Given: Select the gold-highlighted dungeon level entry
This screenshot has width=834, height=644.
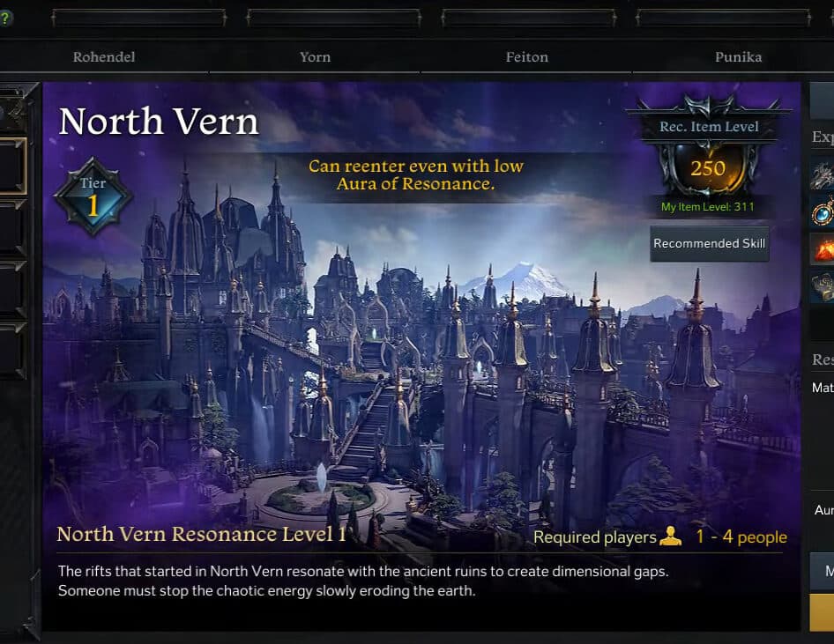Looking at the screenshot, I should (12, 167).
